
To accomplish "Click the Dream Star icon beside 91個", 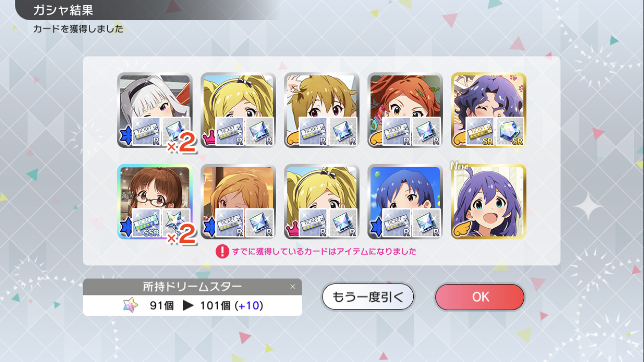I will 130,305.
